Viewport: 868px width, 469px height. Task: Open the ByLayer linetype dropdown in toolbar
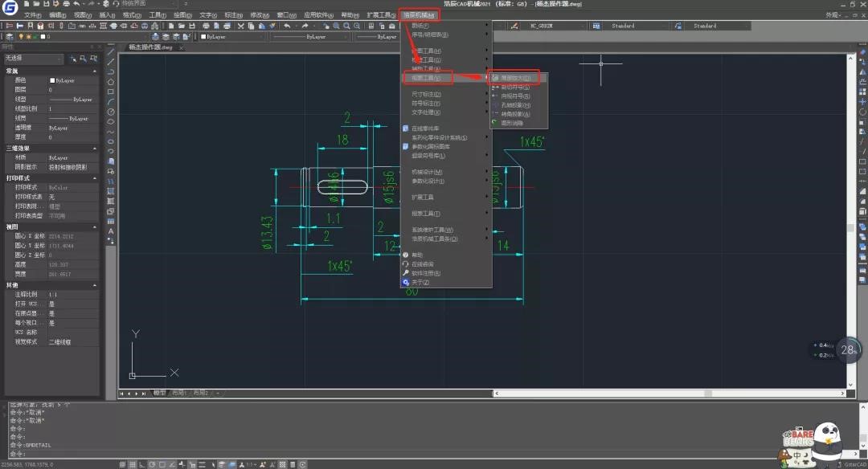click(x=310, y=36)
